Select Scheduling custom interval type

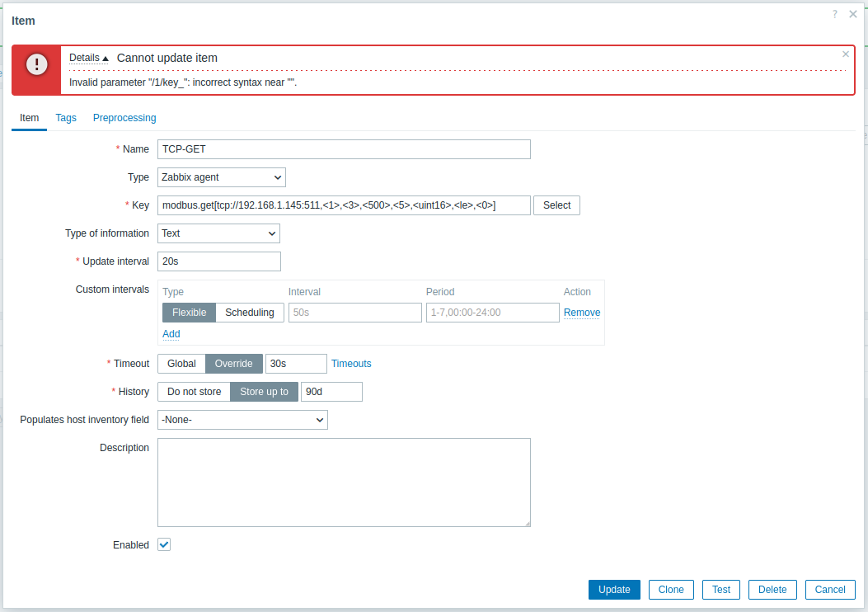[250, 313]
